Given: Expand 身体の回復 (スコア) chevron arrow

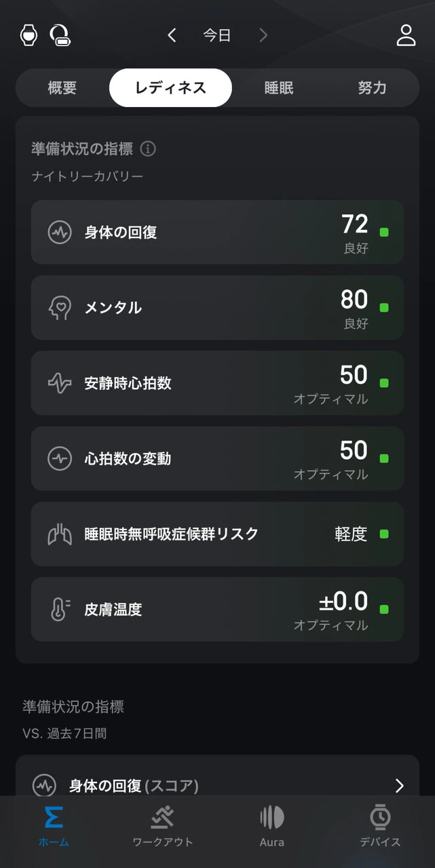Looking at the screenshot, I should 399,786.
